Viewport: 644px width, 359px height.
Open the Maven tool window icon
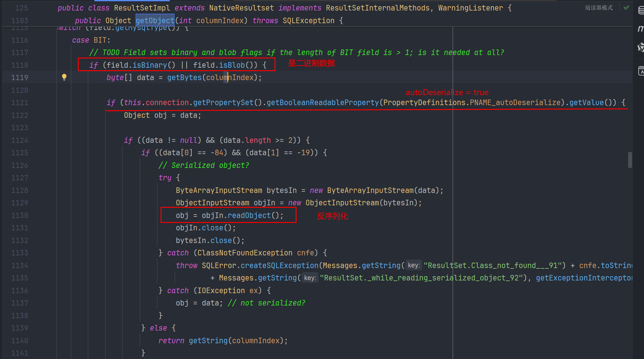click(641, 29)
